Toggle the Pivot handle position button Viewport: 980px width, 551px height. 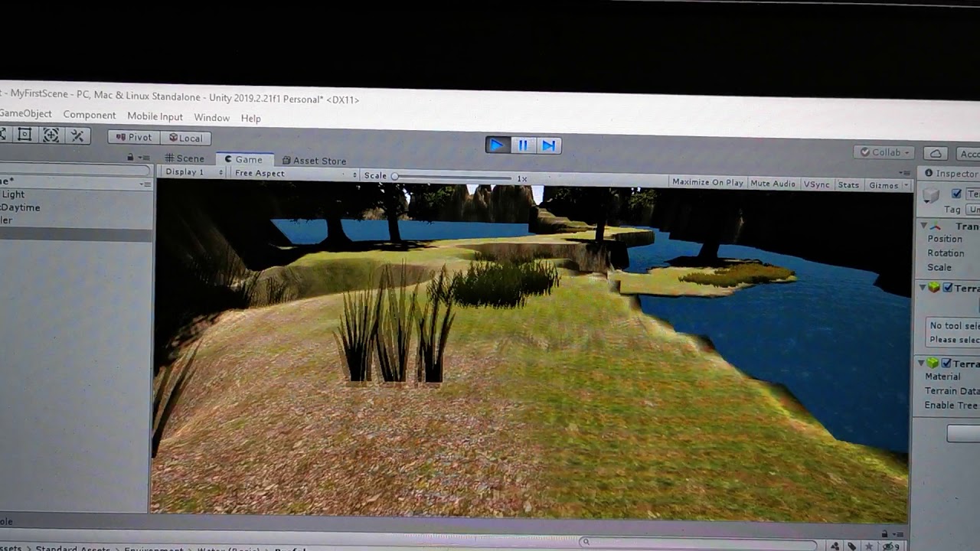point(133,137)
